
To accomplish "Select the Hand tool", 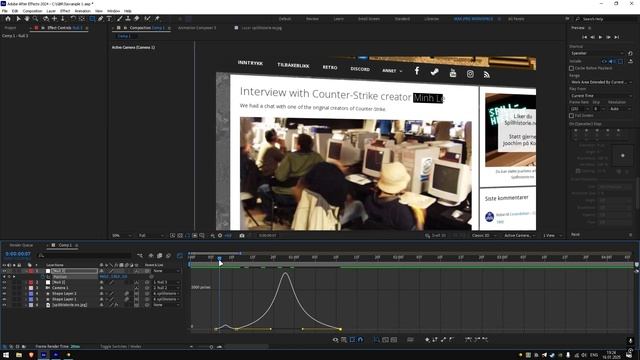I will (27, 19).
